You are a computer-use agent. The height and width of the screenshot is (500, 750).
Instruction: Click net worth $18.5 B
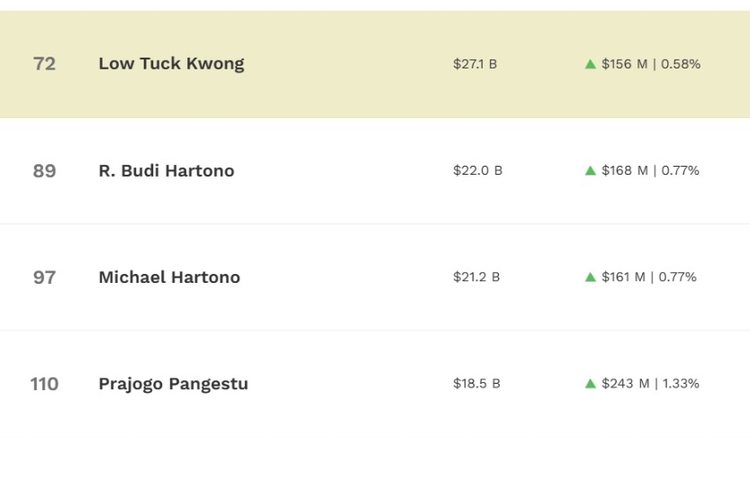point(477,384)
